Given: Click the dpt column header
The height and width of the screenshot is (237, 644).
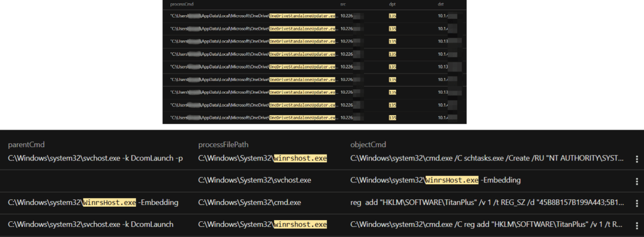Looking at the screenshot, I should click(392, 4).
